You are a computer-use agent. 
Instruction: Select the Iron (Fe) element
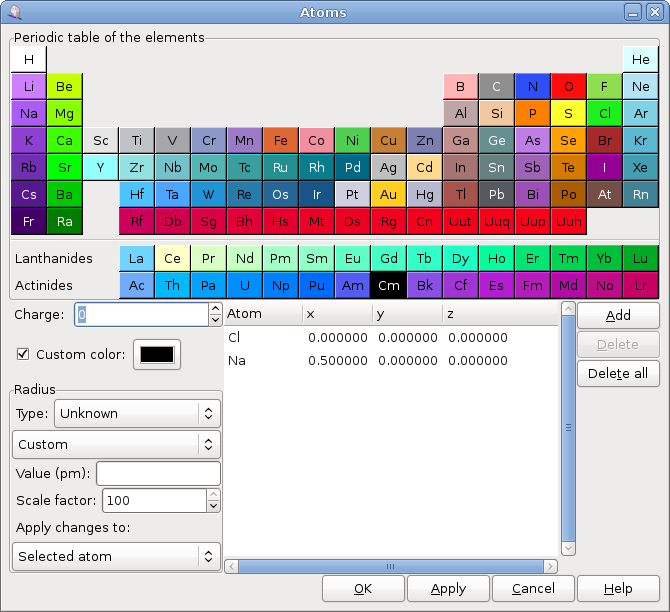coord(281,141)
